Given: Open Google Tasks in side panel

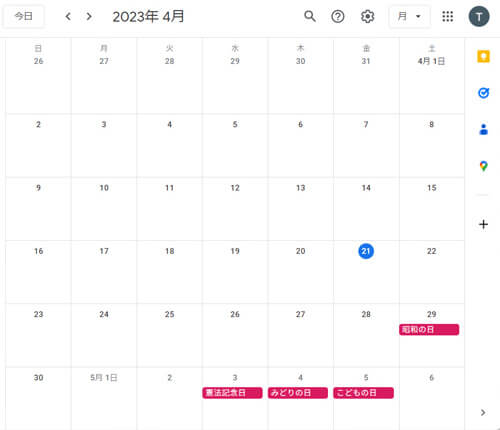Looking at the screenshot, I should [483, 93].
